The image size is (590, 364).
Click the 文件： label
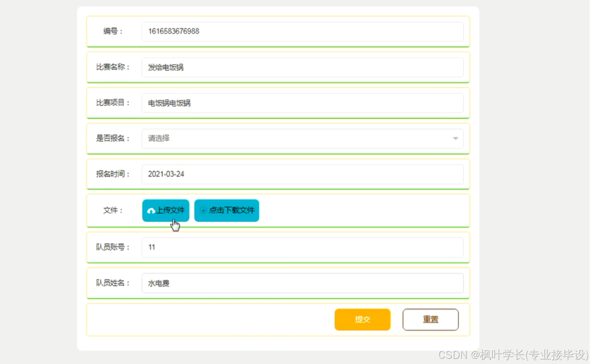113,211
